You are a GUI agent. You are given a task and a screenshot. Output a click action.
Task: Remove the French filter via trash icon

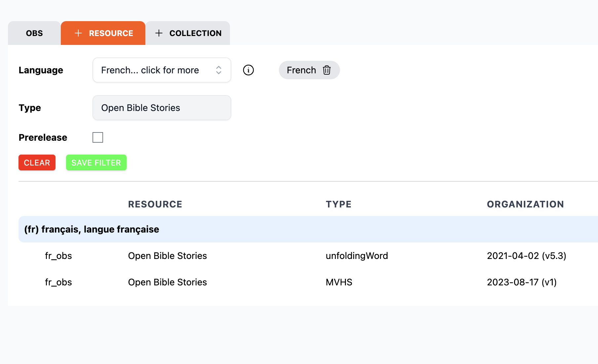[x=326, y=70]
